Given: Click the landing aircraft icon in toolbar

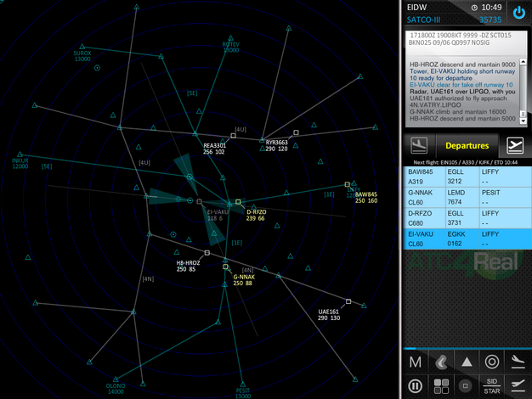Looking at the screenshot, I should (517, 362).
